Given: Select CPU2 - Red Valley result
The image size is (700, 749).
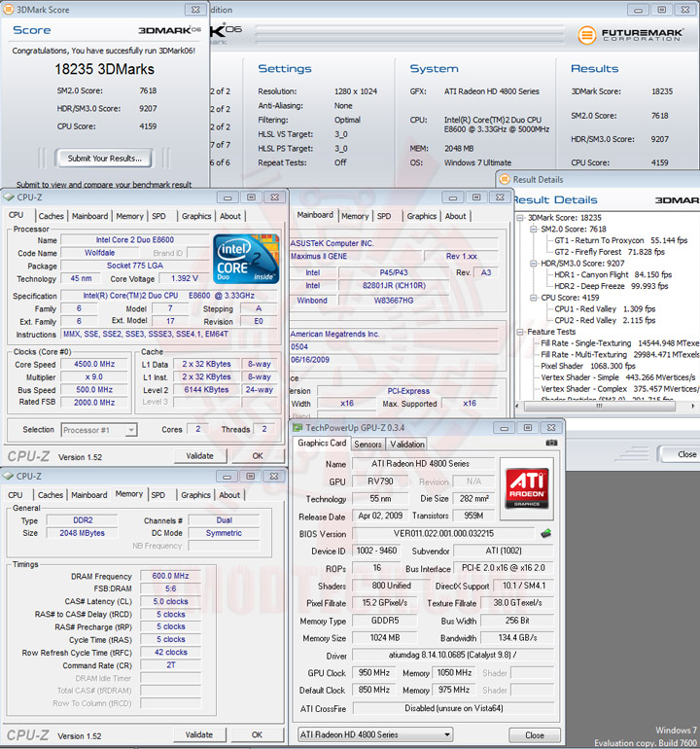Looking at the screenshot, I should click(x=605, y=321).
